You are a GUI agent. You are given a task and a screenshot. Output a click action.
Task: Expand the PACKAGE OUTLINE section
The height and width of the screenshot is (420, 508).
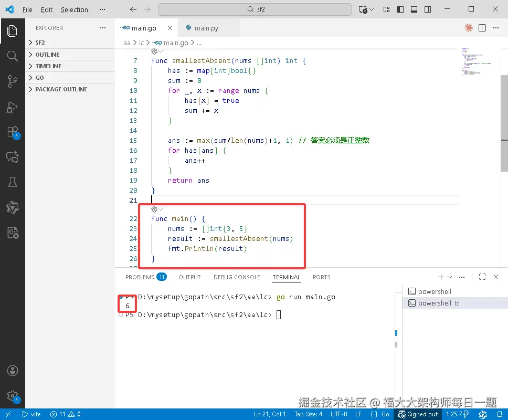point(70,89)
